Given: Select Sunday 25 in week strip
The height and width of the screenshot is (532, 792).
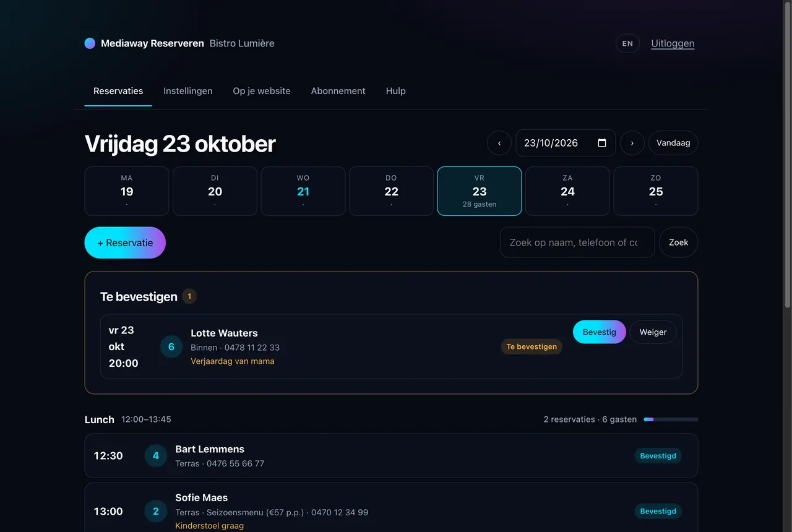Looking at the screenshot, I should [x=656, y=191].
